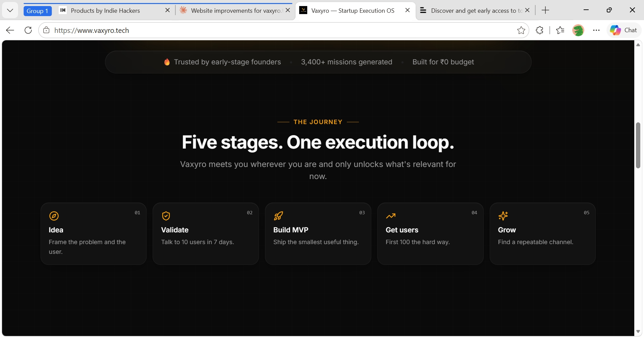
Task: Open the Extensions puzzle icon
Action: (539, 30)
